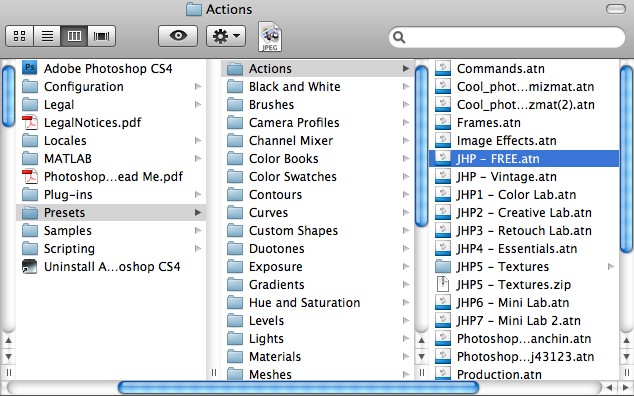This screenshot has height=396, width=634.
Task: Expand the Plug-ins folder arrow
Action: point(198,195)
